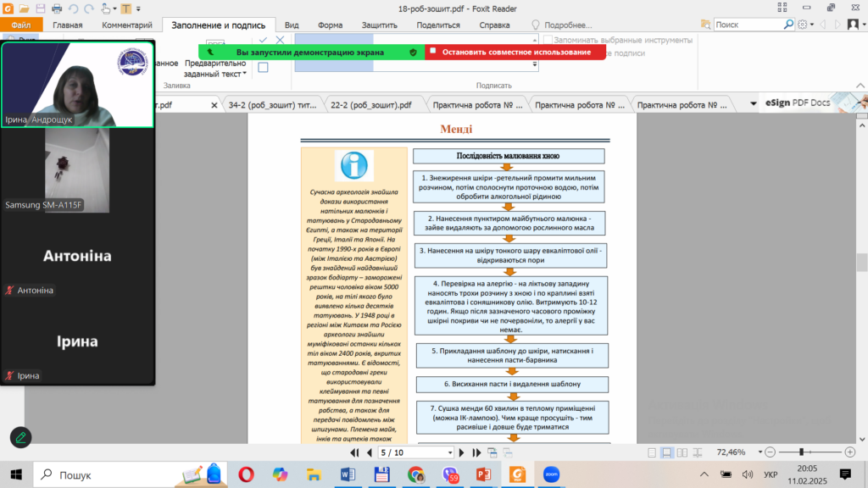Open the quick access toolbar customize dropdown
868x488 pixels.
click(138, 8)
